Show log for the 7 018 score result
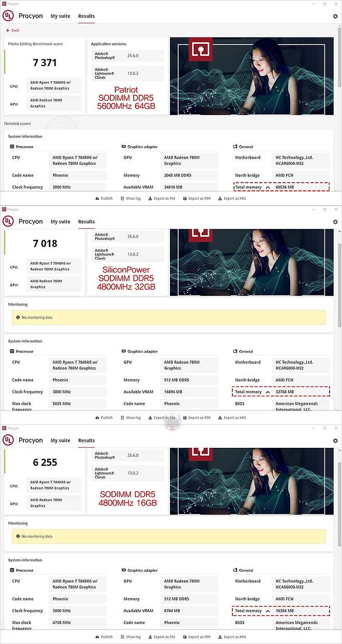Screen dimensions: 342x644 (130, 418)
